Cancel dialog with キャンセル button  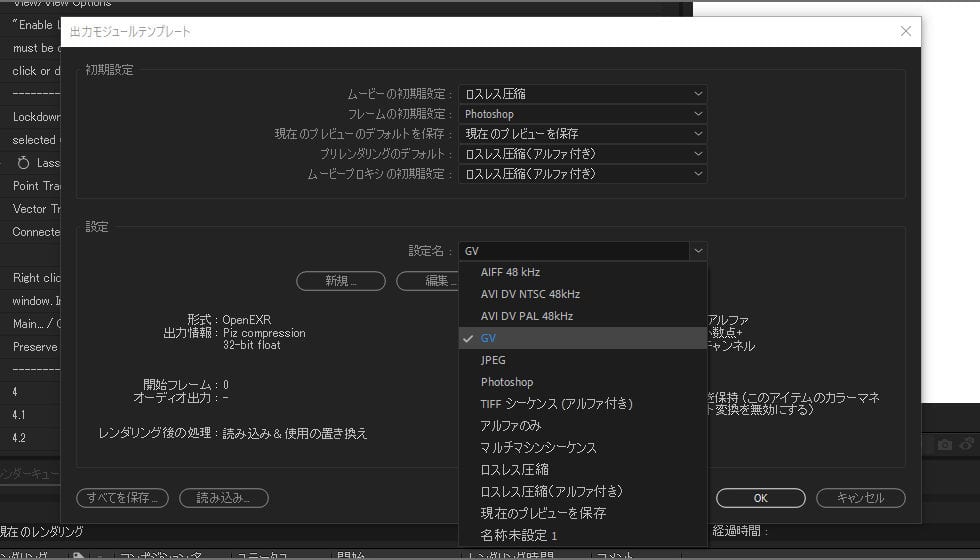(x=861, y=498)
